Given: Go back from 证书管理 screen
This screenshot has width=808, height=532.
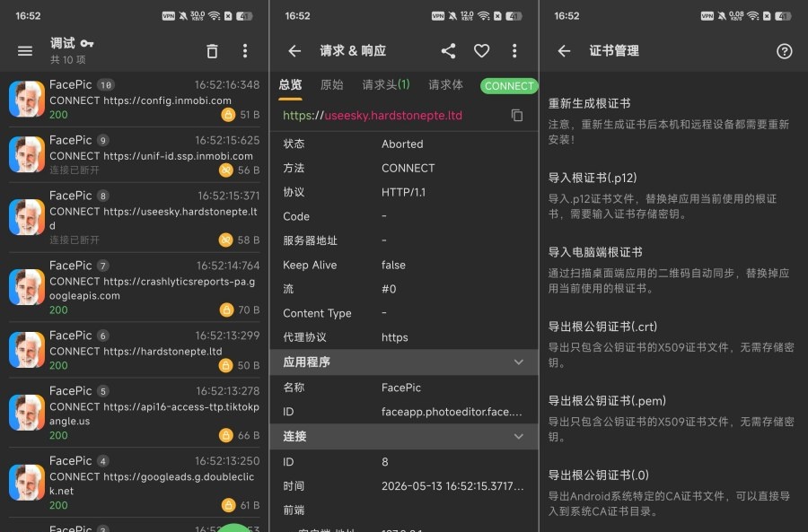Looking at the screenshot, I should [x=565, y=50].
